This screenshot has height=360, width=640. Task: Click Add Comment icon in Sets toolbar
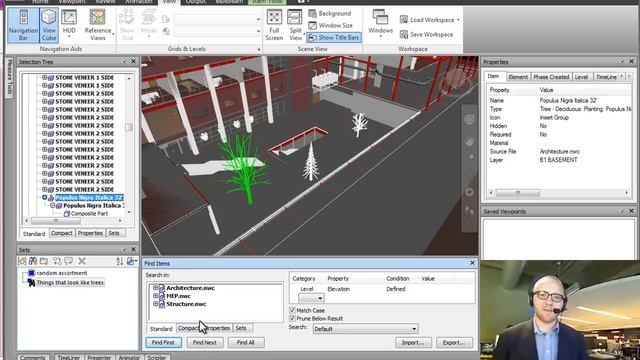[x=69, y=261]
